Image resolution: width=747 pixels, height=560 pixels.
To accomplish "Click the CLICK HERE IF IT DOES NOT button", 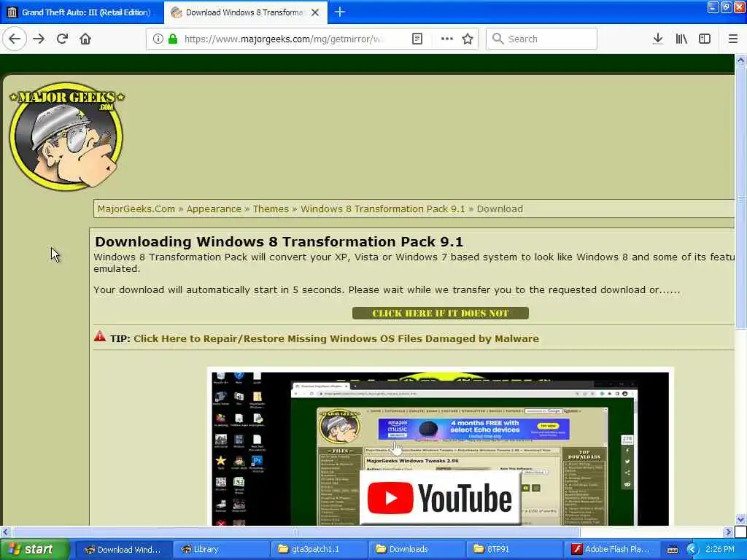I will pyautogui.click(x=440, y=314).
